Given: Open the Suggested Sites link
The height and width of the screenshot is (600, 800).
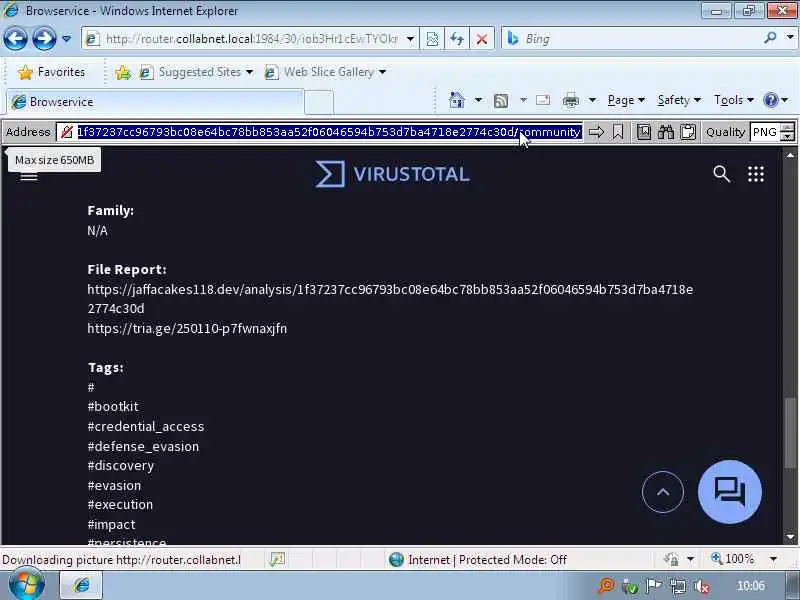Looking at the screenshot, I should [196, 72].
